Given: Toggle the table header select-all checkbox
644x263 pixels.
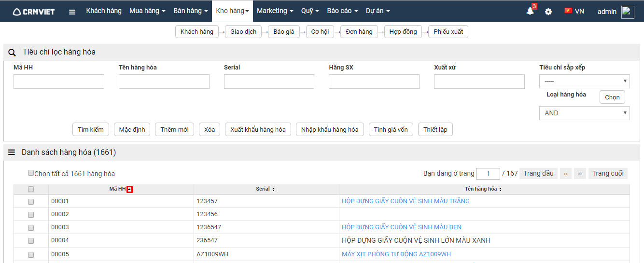Looking at the screenshot, I should [x=31, y=189].
